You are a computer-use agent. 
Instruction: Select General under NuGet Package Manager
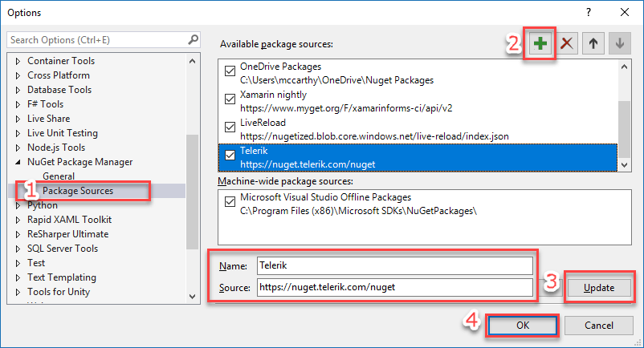(59, 176)
